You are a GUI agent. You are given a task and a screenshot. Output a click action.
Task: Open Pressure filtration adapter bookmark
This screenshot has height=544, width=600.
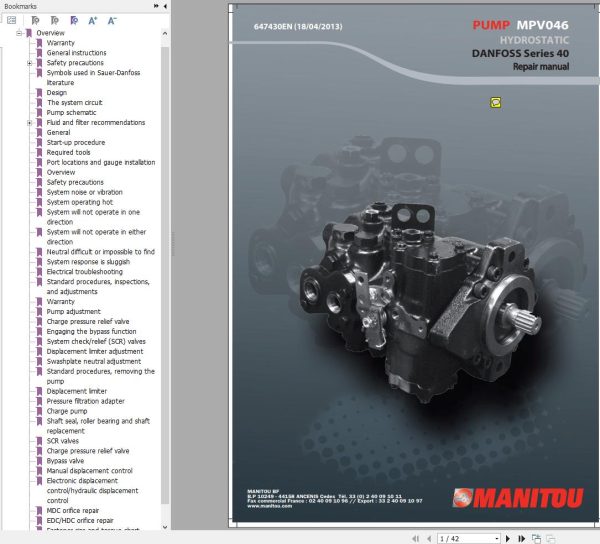[x=85, y=401]
